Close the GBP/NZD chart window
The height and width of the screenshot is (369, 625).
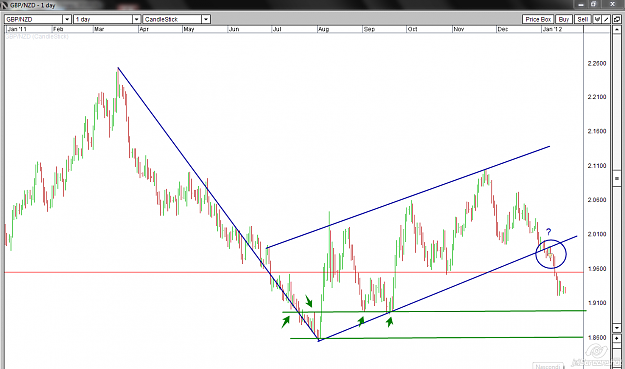tap(612, 4)
